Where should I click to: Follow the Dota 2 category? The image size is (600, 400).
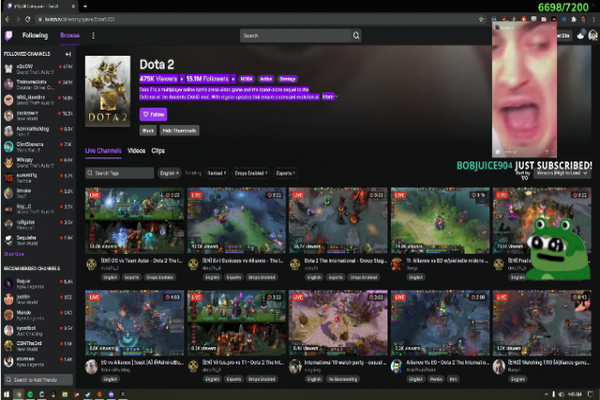(x=153, y=114)
